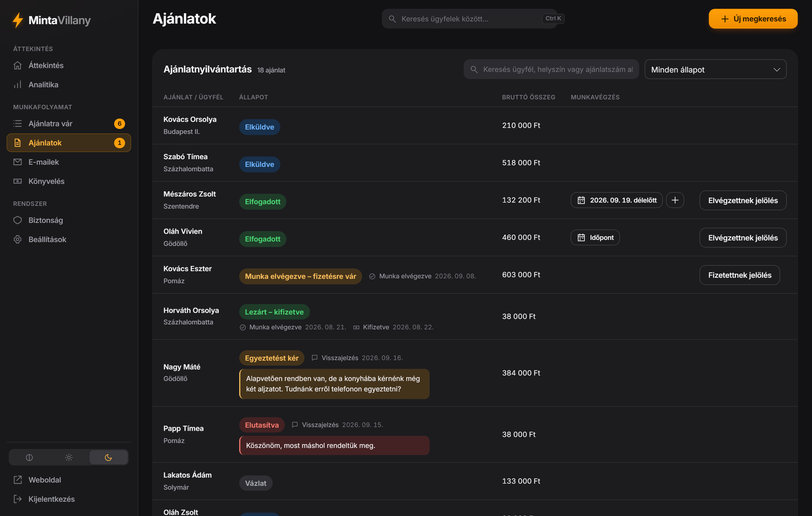Click the external link icon beside Weboldal
Image resolution: width=812 pixels, height=516 pixels.
point(18,480)
